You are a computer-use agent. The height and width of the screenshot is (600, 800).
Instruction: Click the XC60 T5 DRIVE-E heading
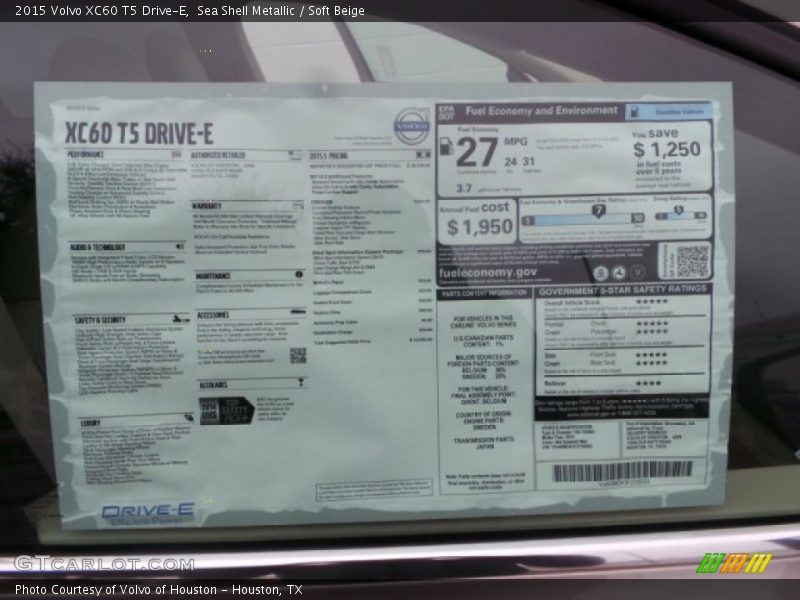139,134
